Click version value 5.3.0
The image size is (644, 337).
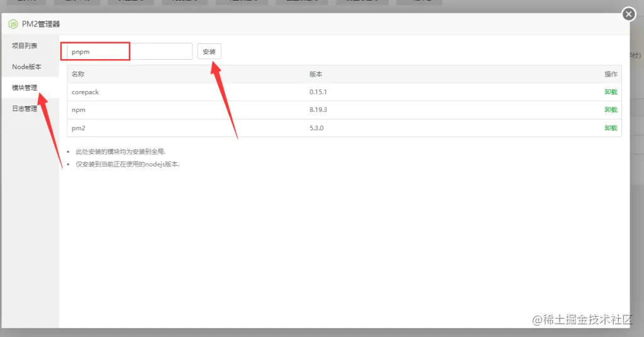click(316, 128)
